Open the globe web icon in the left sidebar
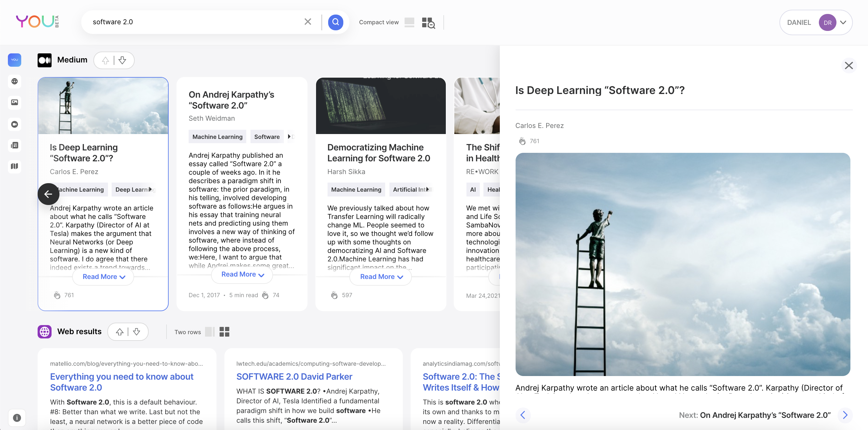 (15, 81)
